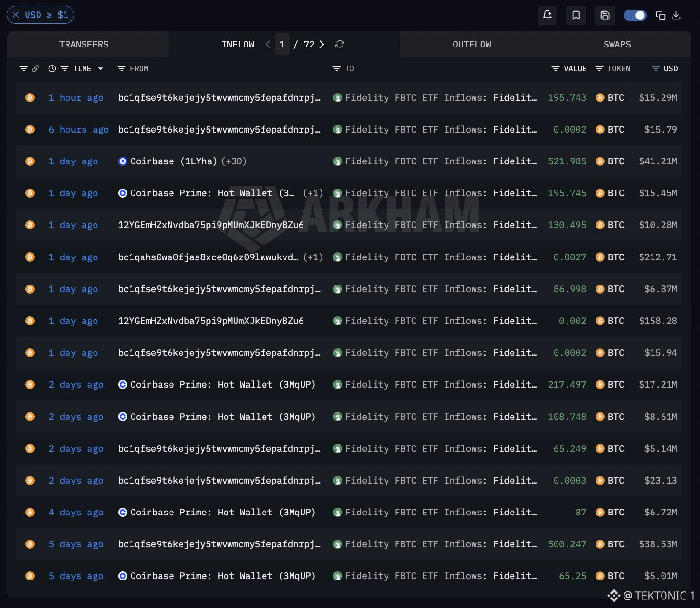This screenshot has width=700, height=608.
Task: Open the OUTFLOW tab
Action: (472, 44)
